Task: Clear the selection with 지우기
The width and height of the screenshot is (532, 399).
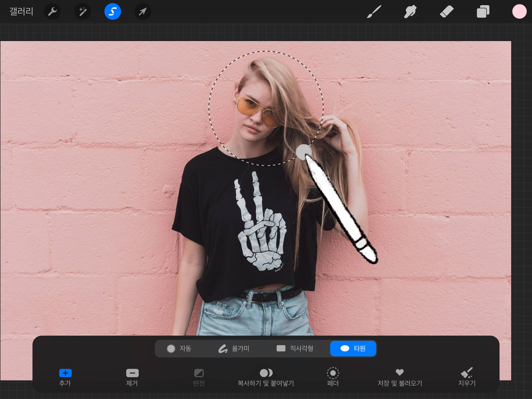Action: (x=467, y=377)
